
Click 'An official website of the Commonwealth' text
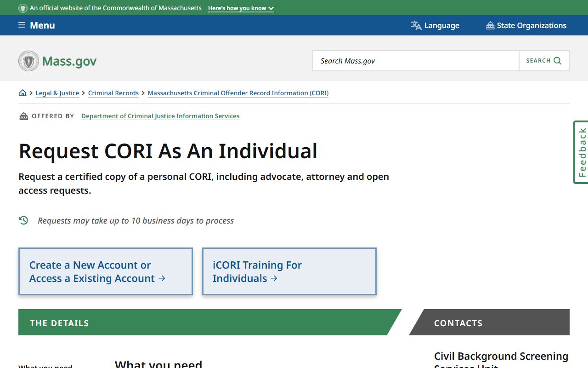coord(116,8)
